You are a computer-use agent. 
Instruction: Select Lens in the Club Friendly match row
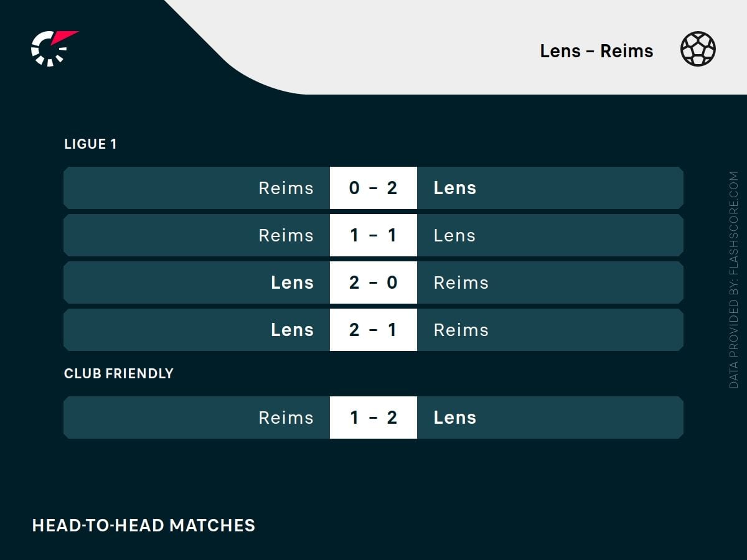click(454, 418)
